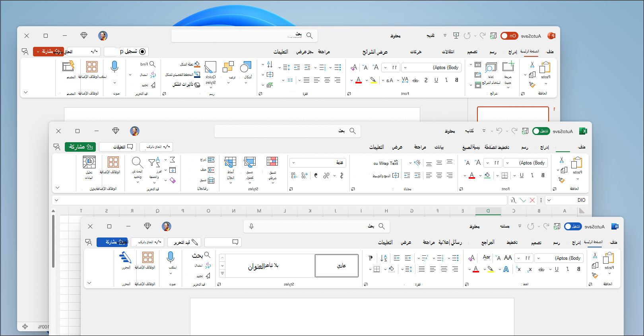Click Insert Function fx in Excel formula bar
Image resolution: width=644 pixels, height=336 pixels.
[x=513, y=200]
